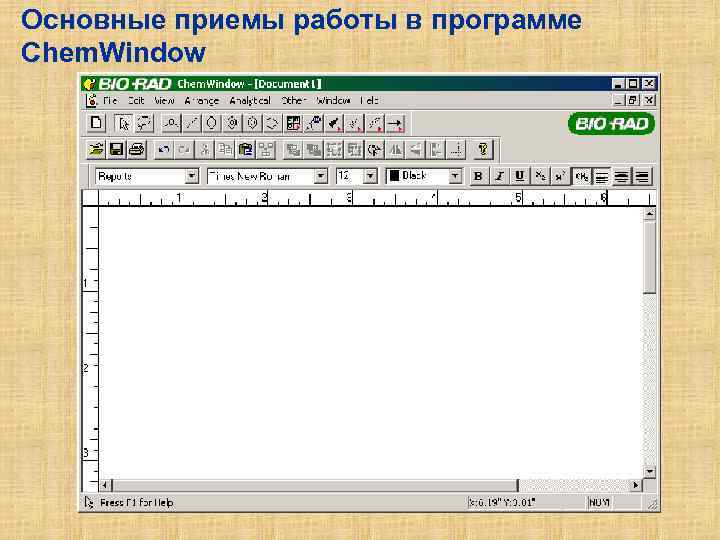Open help with the question mark icon
The height and width of the screenshot is (540, 720).
483,150
